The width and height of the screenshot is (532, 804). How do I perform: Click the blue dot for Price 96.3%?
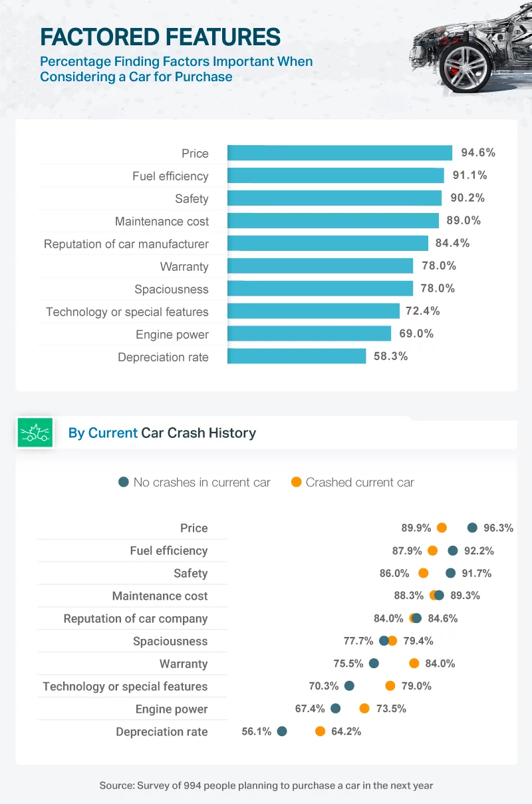[472, 528]
